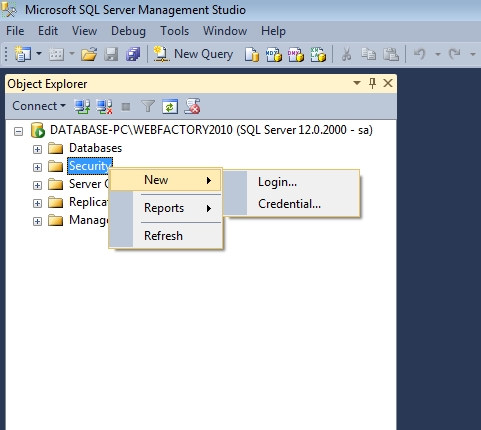Click the New Project toolbar icon

(23, 54)
